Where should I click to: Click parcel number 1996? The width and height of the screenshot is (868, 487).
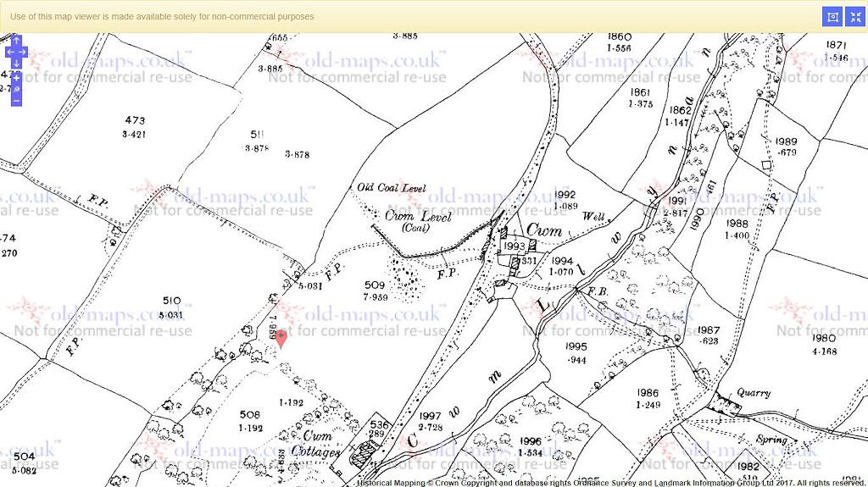tap(531, 441)
